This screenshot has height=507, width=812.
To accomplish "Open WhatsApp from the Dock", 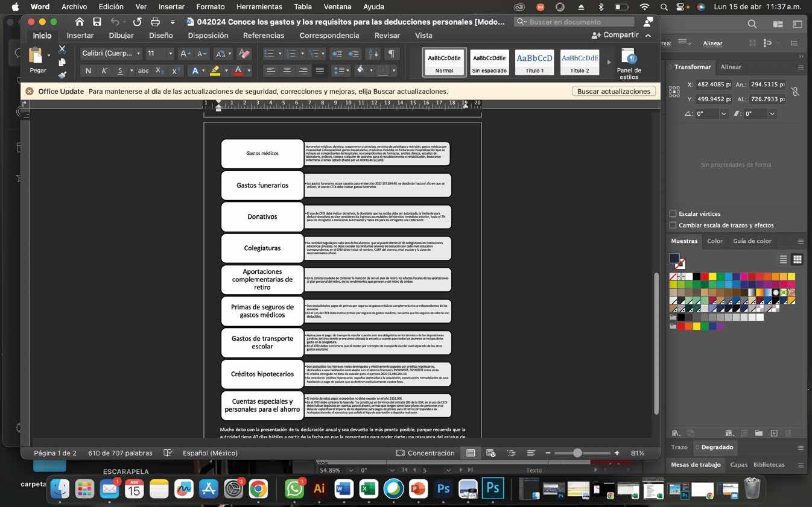I will pyautogui.click(x=294, y=488).
